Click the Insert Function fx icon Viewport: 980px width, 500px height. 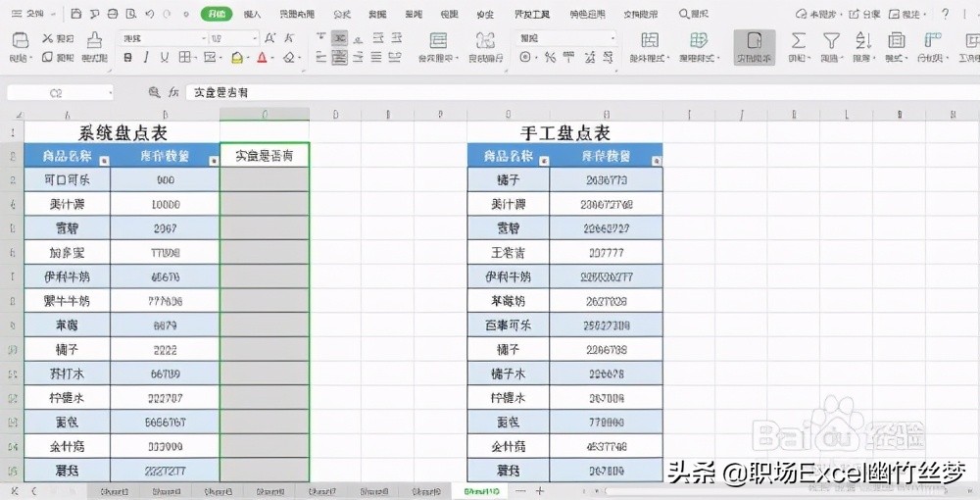[x=173, y=92]
